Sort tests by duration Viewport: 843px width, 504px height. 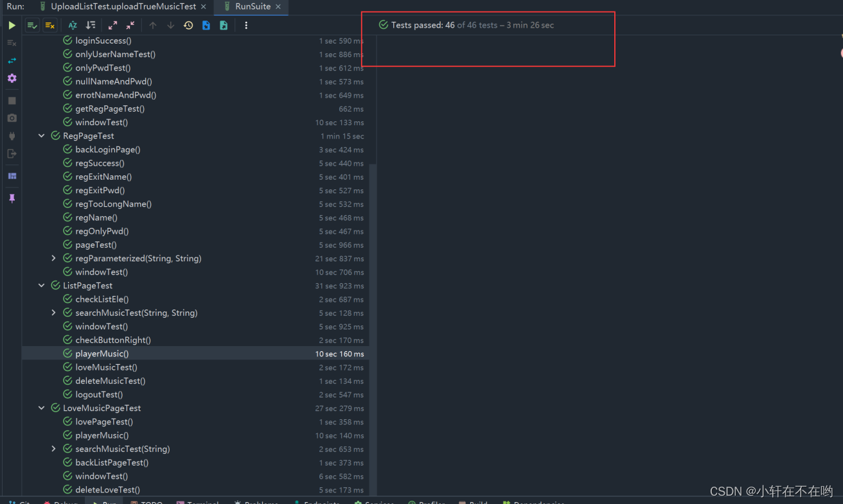[91, 25]
